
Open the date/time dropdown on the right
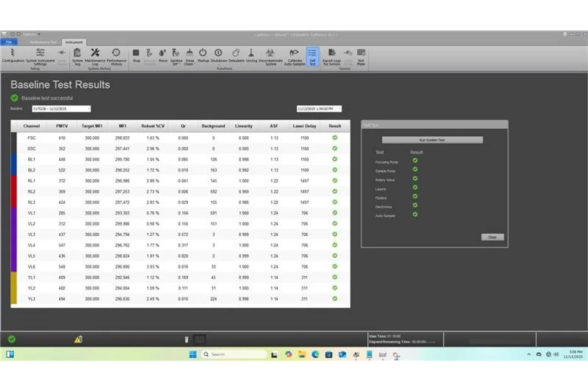coord(319,109)
